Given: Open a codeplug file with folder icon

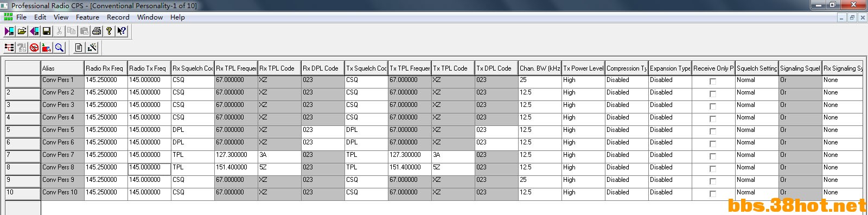Looking at the screenshot, I should [x=22, y=31].
